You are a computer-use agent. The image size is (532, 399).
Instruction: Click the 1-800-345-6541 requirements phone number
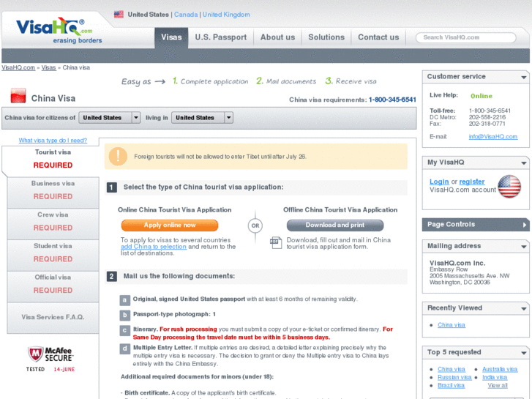click(392, 100)
